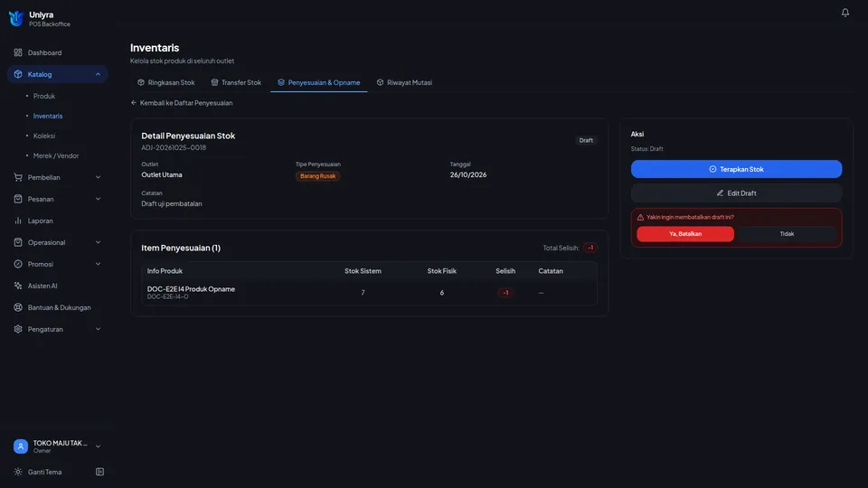Expand the Operasional menu chevron
Screen dimensions: 868x488
(x=98, y=242)
